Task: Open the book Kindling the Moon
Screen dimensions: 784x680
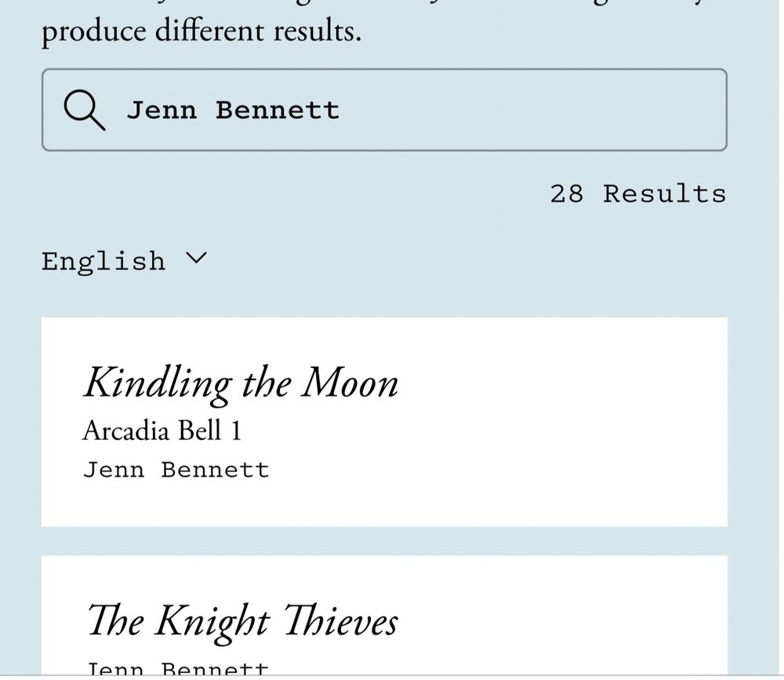Action: click(241, 383)
